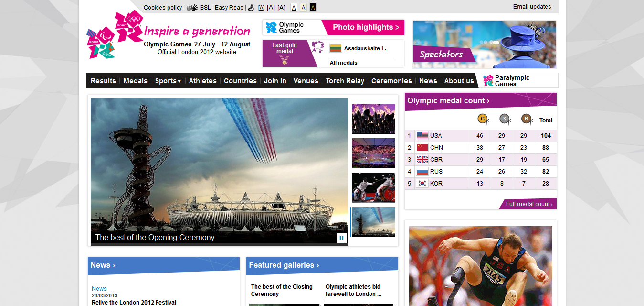644x306 pixels.
Task: Select the largest text size [A]
Action: (x=281, y=8)
